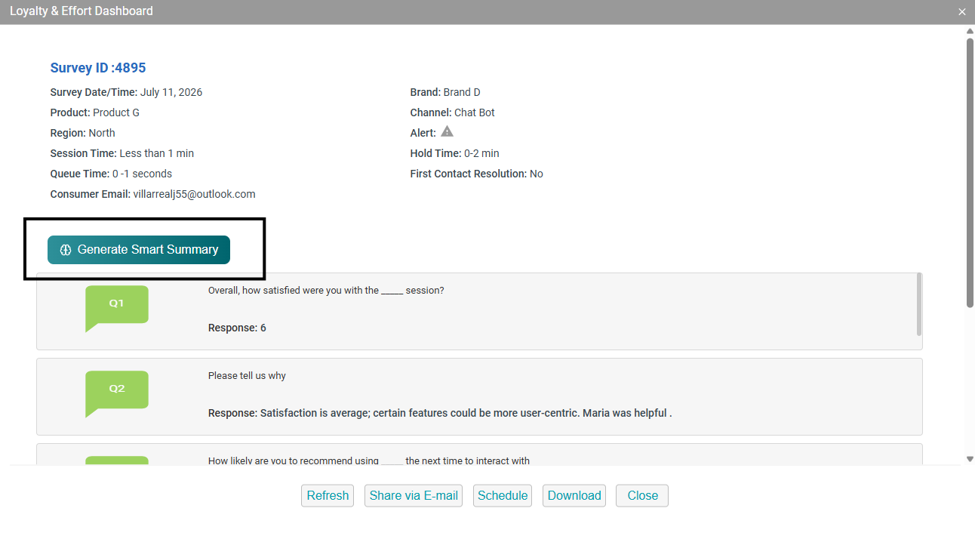
Task: Open Share via E-mail
Action: 414,495
